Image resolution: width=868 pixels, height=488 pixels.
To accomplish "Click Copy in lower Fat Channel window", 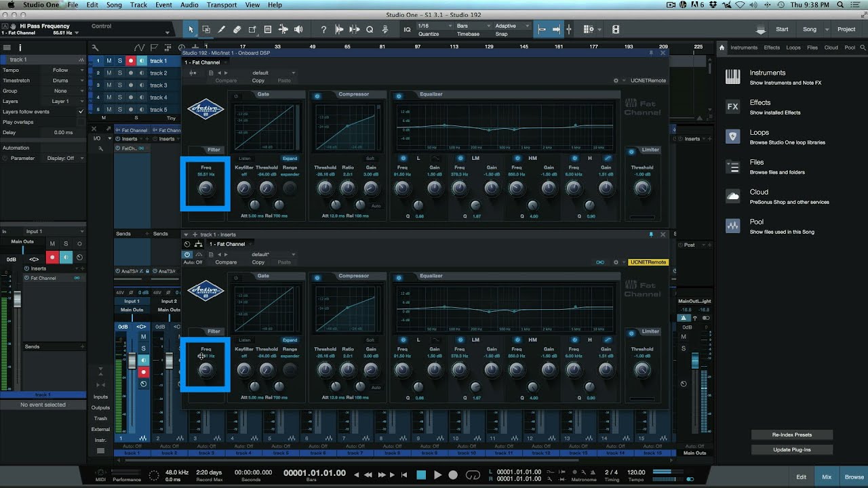I will point(258,262).
